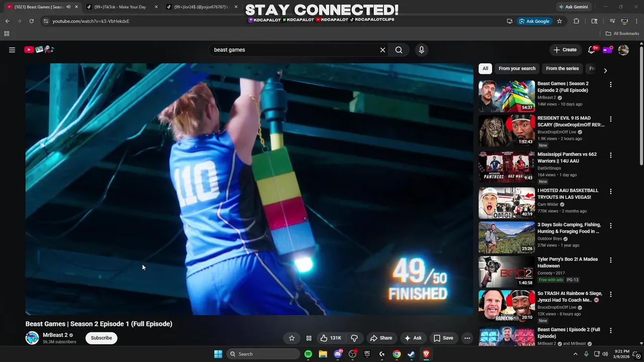This screenshot has width=644, height=362.
Task: Select the From the series chip
Action: point(562,68)
